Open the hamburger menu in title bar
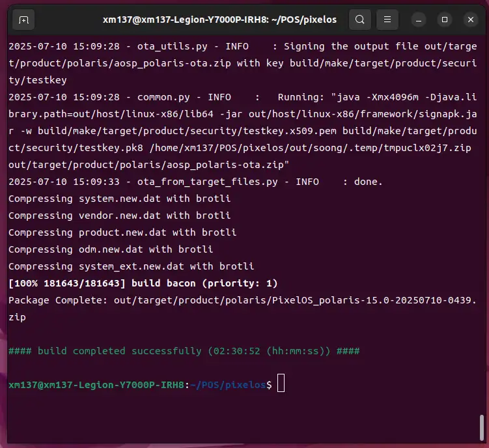This screenshot has width=489, height=448. click(x=387, y=20)
